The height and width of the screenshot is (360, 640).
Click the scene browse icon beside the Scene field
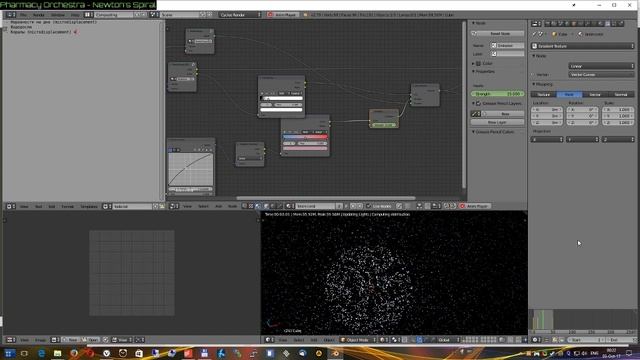tap(154, 15)
